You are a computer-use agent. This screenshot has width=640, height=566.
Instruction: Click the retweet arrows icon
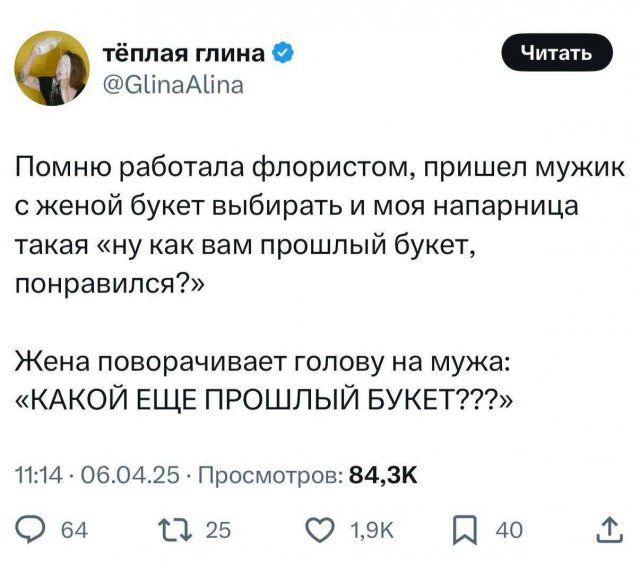pyautogui.click(x=187, y=530)
